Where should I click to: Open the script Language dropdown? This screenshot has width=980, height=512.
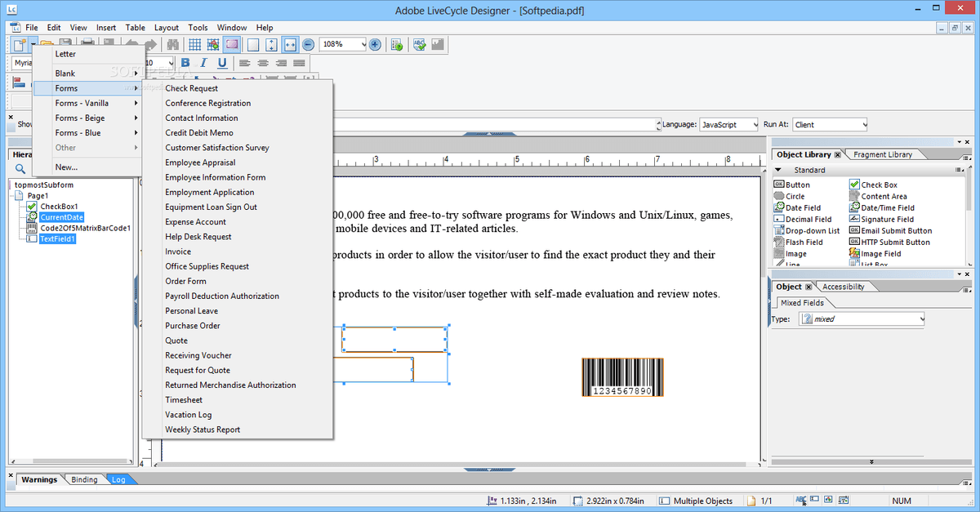[x=755, y=125]
